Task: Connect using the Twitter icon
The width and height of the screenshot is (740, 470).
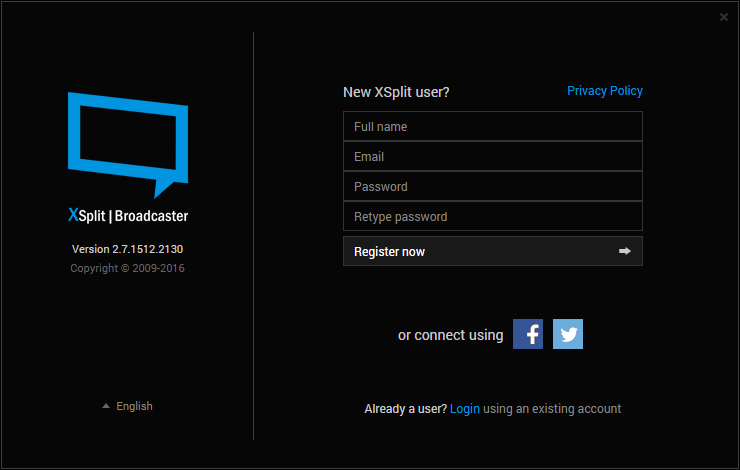Action: coord(568,334)
